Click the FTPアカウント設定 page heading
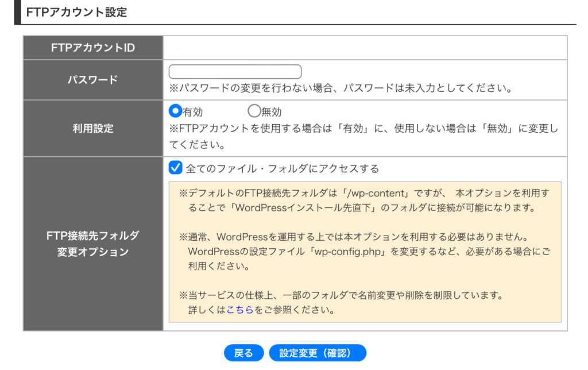The image size is (588, 370). [76, 12]
